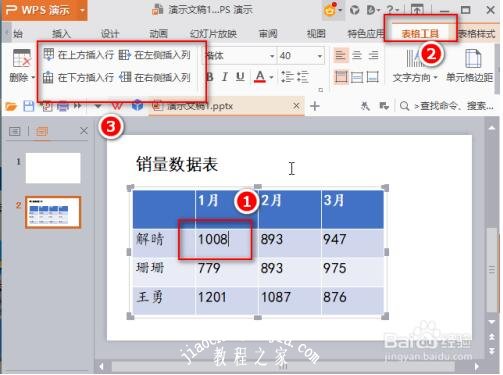Toggle bottom vertical cell alignment
Screen dimensions: 503x375
373,77
